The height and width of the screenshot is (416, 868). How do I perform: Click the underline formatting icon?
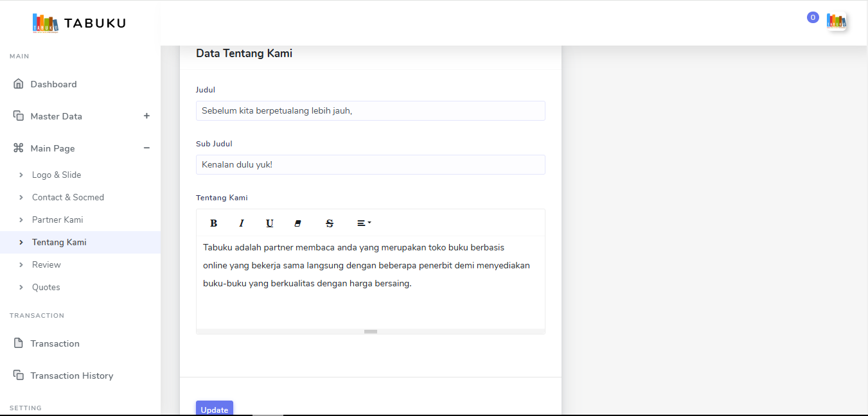click(x=270, y=223)
